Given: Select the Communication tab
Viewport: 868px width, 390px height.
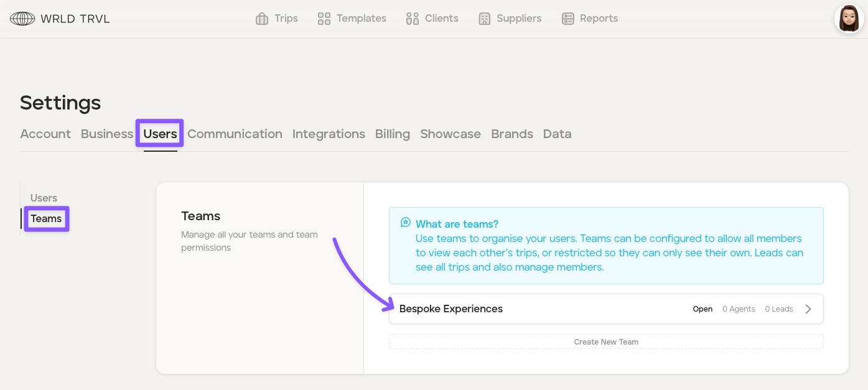Looking at the screenshot, I should 235,134.
